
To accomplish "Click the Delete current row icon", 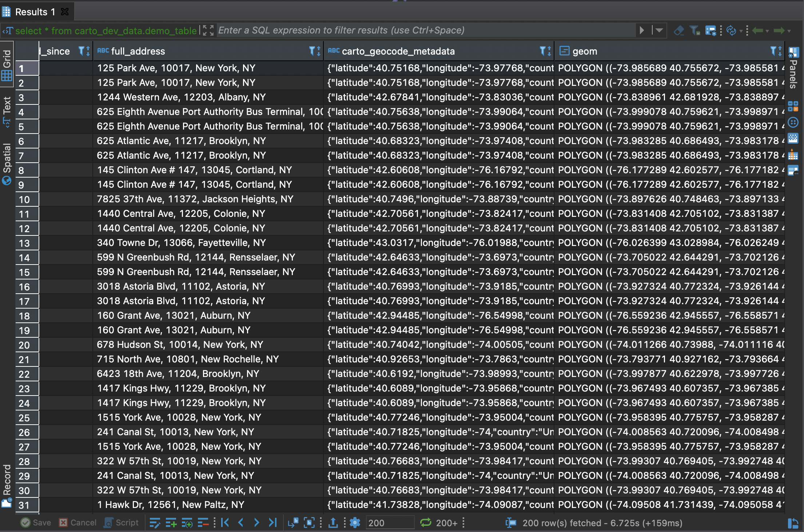I will (203, 523).
